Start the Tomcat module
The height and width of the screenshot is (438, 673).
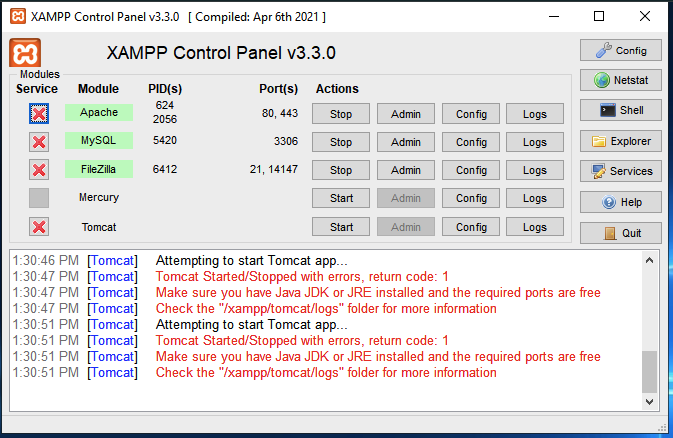pyautogui.click(x=341, y=227)
